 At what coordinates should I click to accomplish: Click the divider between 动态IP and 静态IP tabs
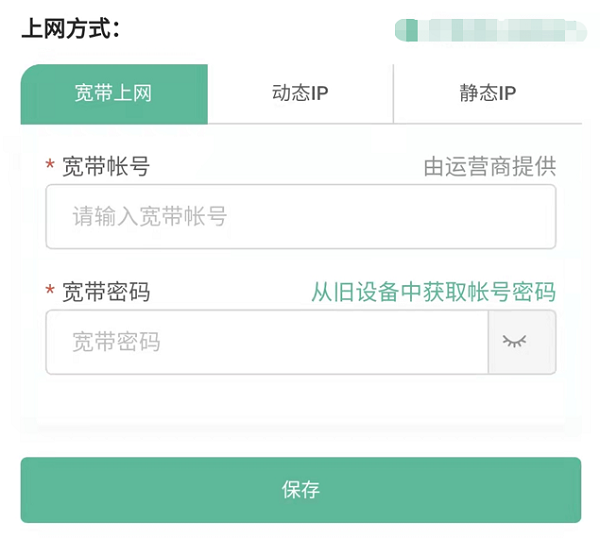click(x=394, y=94)
